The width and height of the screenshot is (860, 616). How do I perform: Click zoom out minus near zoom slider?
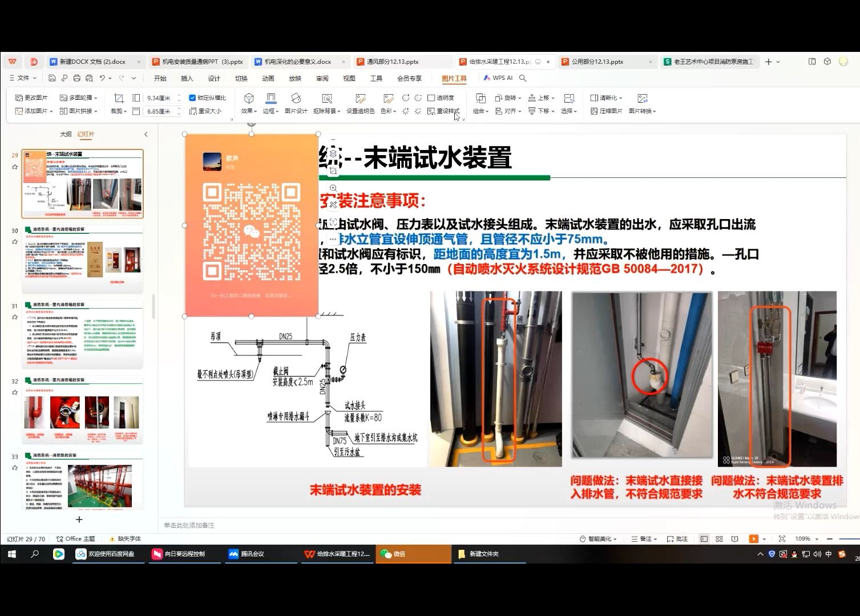click(x=830, y=538)
